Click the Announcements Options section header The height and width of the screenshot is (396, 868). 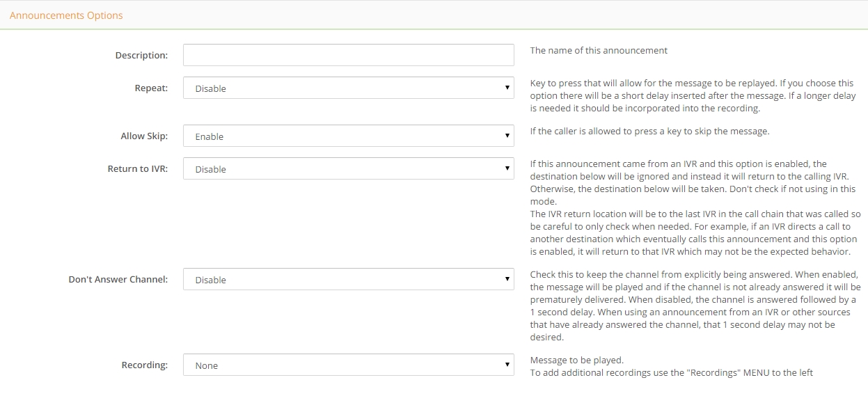pos(66,15)
